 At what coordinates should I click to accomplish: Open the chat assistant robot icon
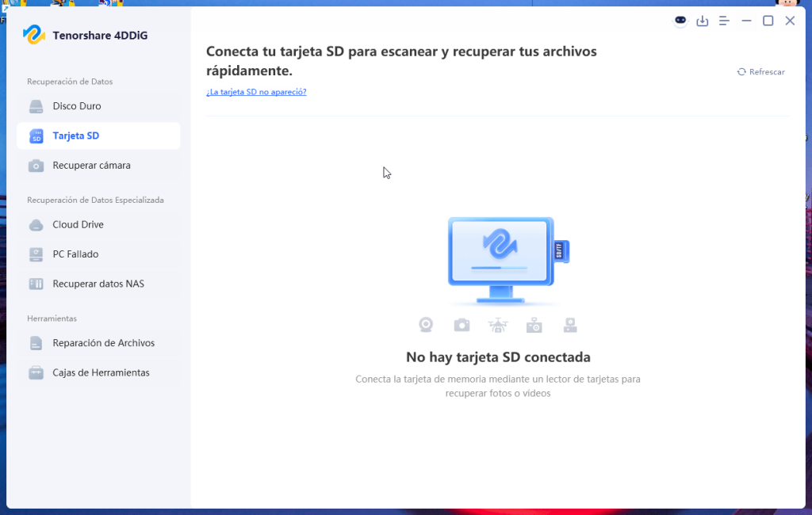point(680,21)
